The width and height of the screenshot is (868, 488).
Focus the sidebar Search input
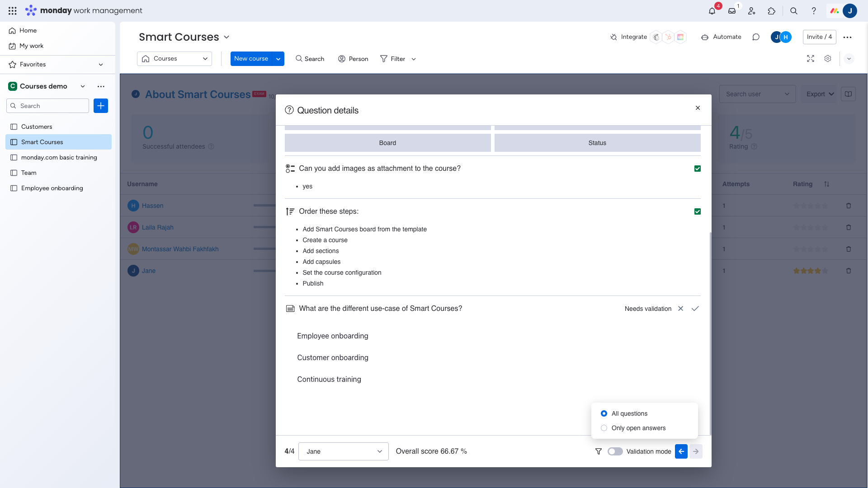(x=47, y=106)
